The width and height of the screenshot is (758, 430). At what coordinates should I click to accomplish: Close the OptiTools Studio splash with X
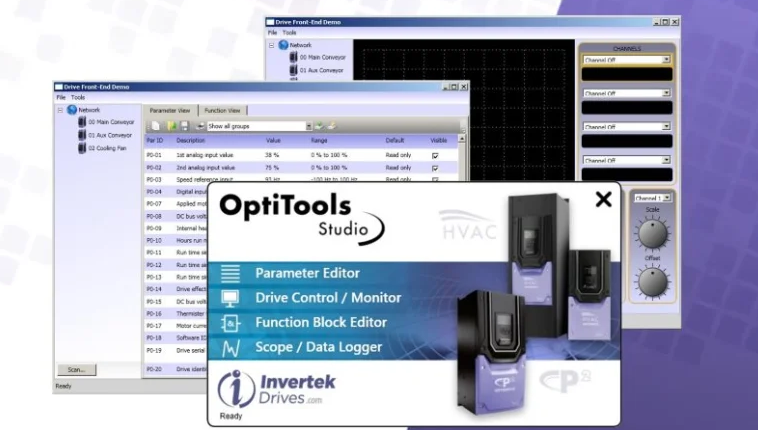pos(603,199)
